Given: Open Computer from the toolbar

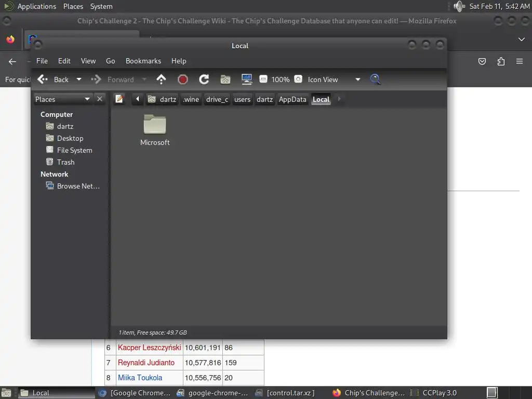Looking at the screenshot, I should [247, 79].
